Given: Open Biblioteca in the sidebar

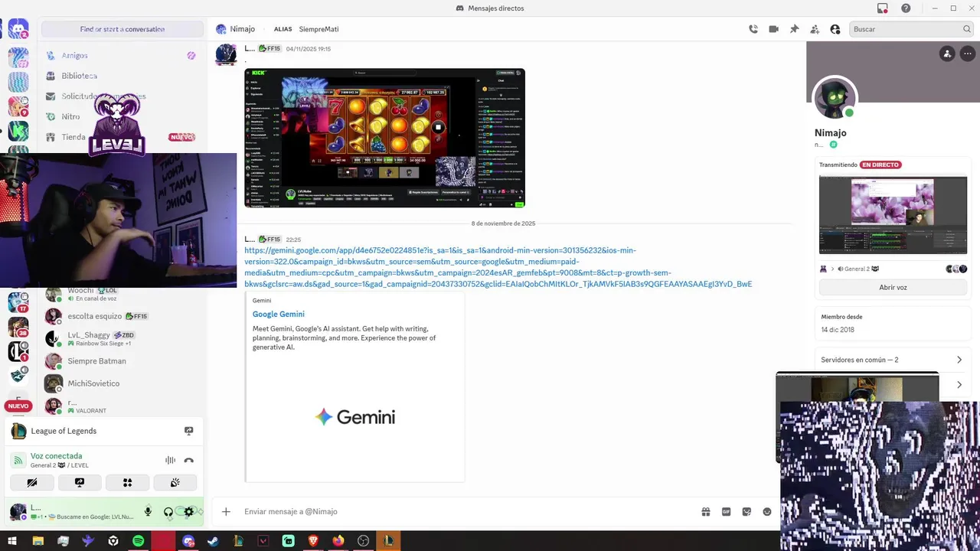Looking at the screenshot, I should (122, 76).
